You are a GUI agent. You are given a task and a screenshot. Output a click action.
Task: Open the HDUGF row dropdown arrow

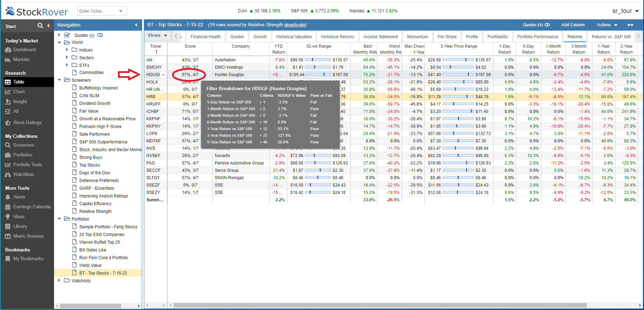[163, 75]
